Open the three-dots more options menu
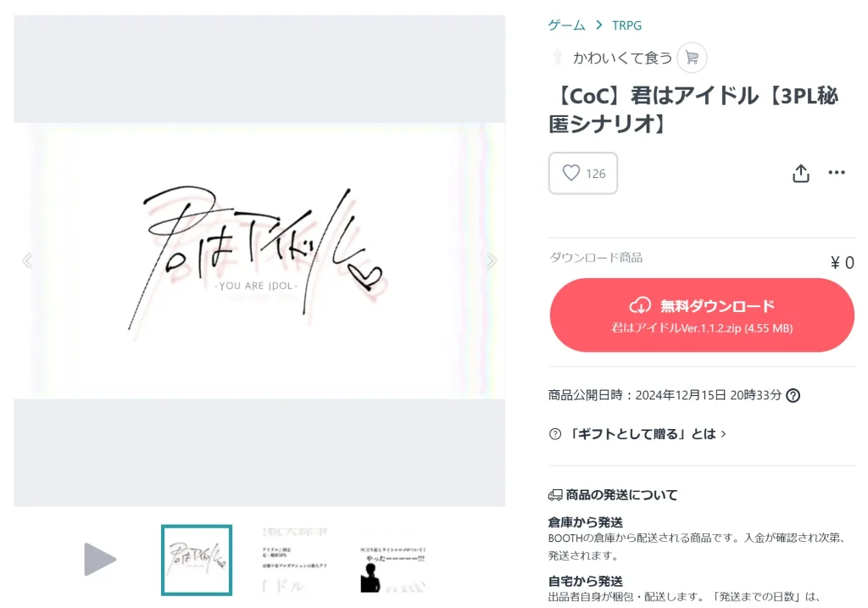 (837, 172)
